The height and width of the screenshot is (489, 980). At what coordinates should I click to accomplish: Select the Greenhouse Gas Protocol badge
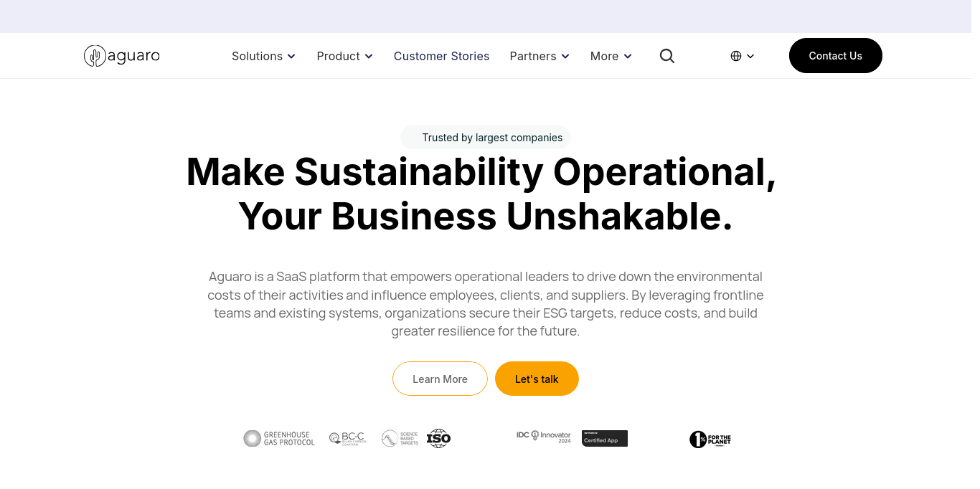(279, 438)
